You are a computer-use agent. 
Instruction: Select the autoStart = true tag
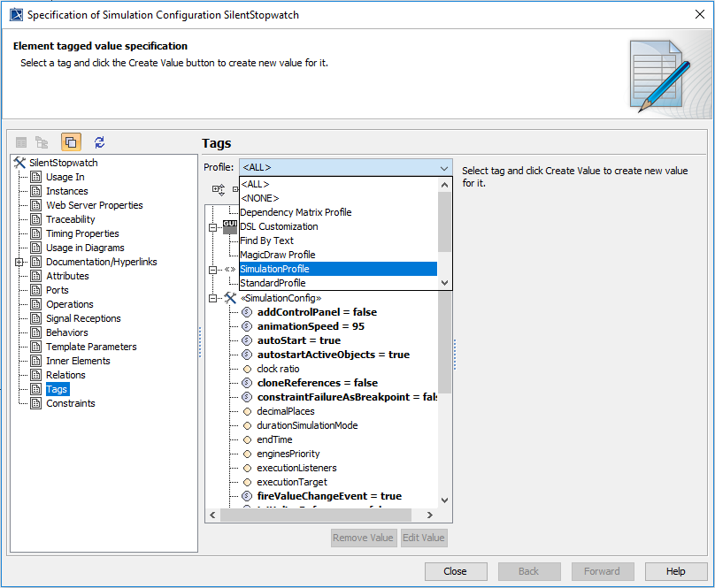tap(299, 340)
